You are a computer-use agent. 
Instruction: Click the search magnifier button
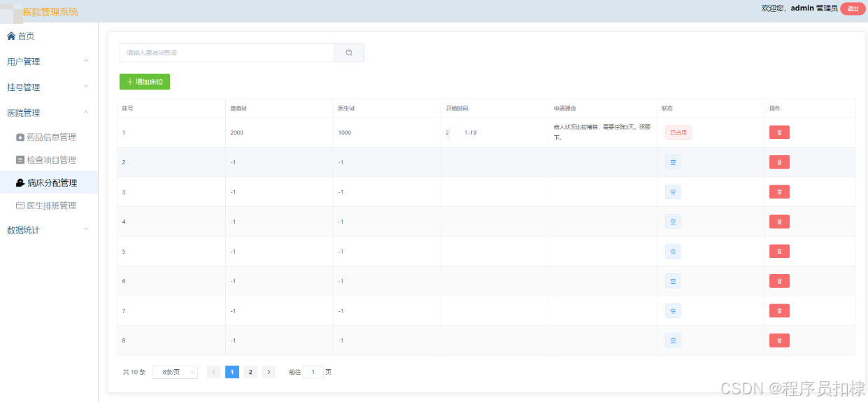(349, 53)
